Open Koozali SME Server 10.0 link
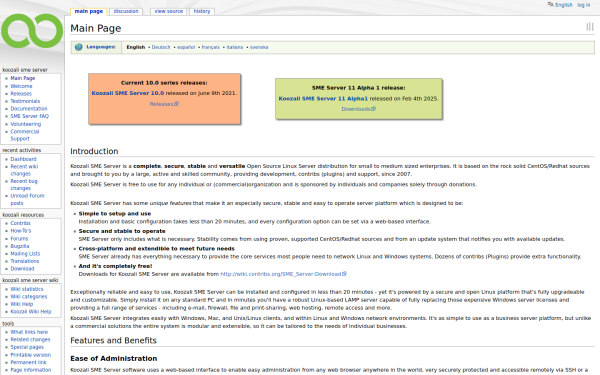This screenshot has width=600, height=375. point(128,93)
